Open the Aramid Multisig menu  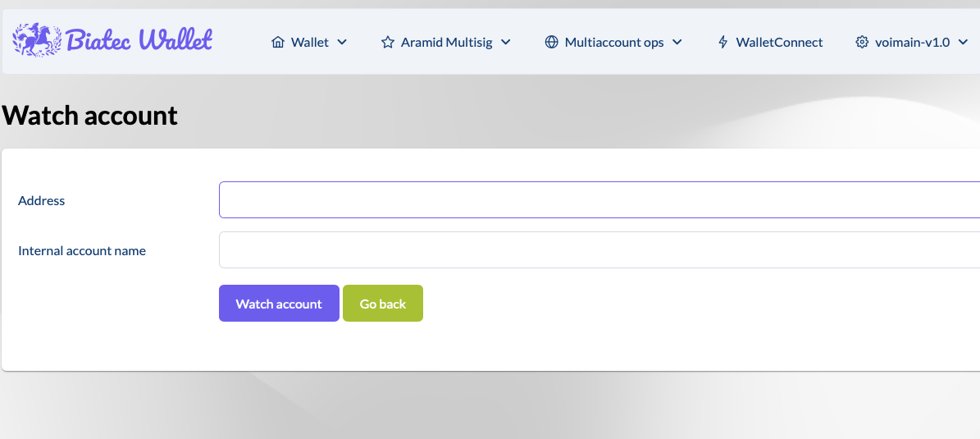click(446, 42)
